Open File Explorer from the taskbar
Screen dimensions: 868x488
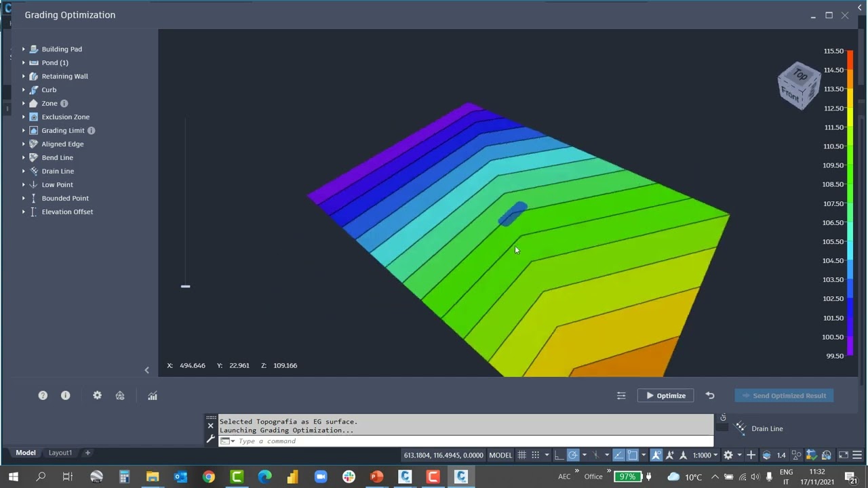pyautogui.click(x=153, y=477)
